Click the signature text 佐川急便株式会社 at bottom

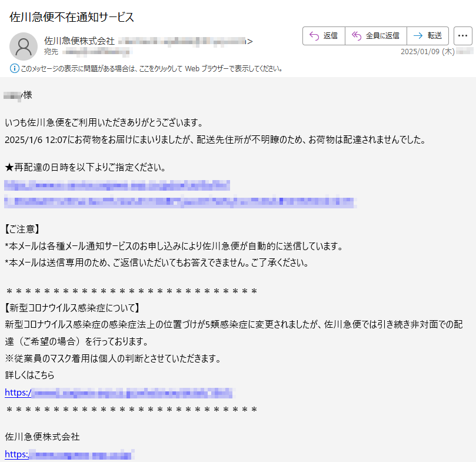coord(42,437)
